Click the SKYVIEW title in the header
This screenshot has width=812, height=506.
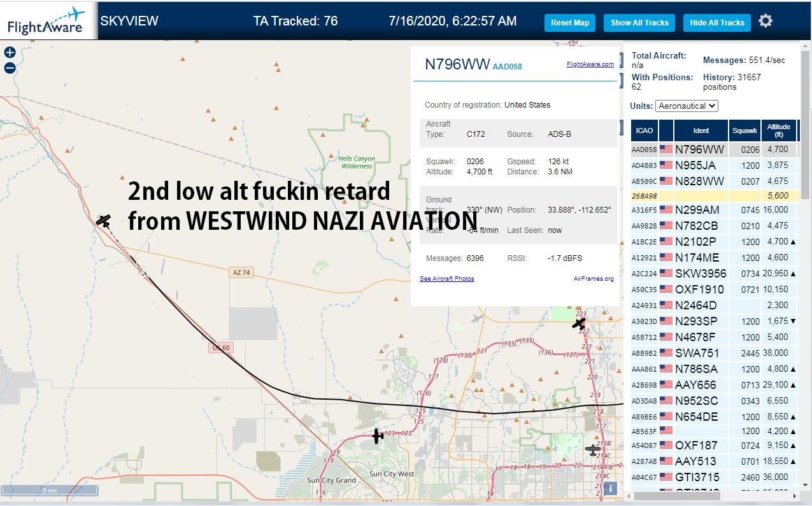[129, 21]
